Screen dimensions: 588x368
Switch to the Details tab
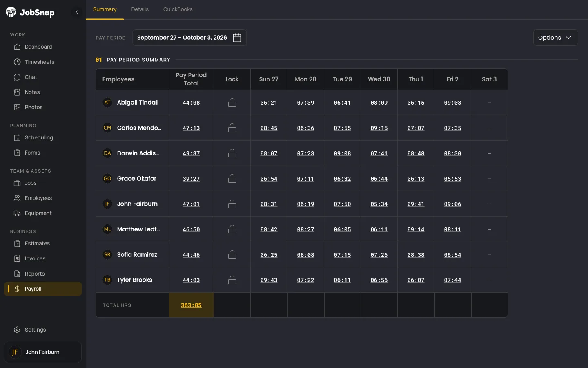[x=140, y=9]
